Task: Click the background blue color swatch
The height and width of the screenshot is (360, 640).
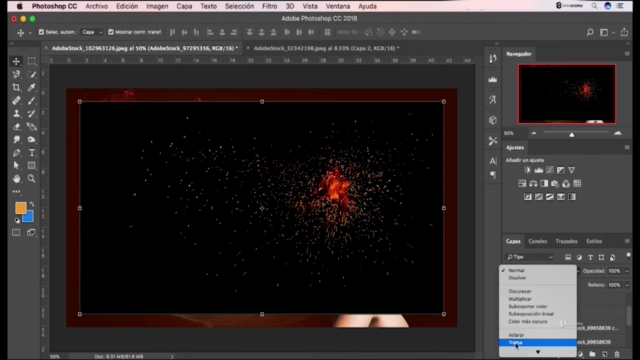Action: (29, 218)
